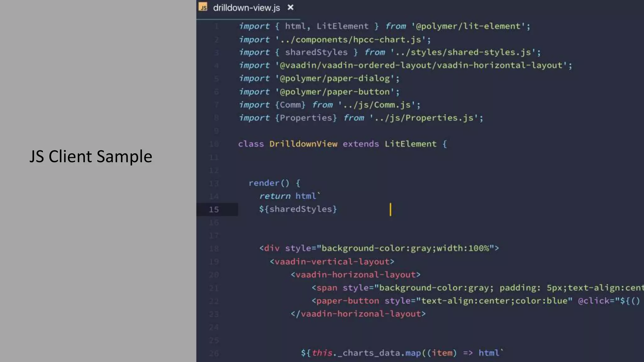Click the JS file icon on the tab
Image resolution: width=644 pixels, height=362 pixels.
pos(203,7)
